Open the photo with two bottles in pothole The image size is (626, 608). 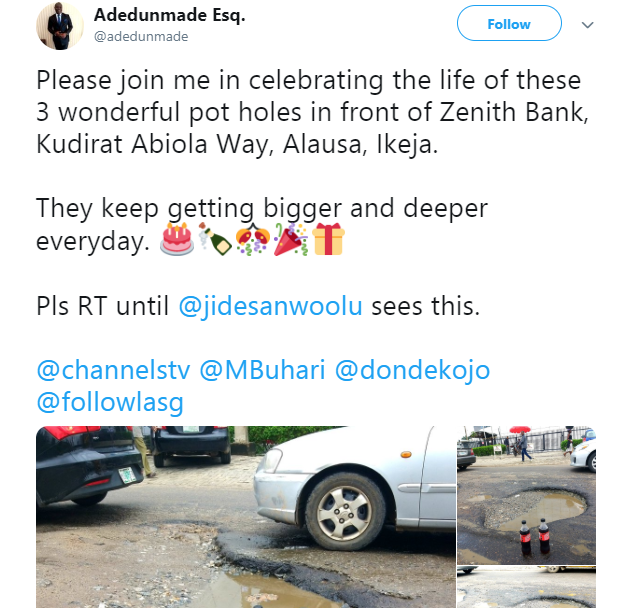pos(526,494)
